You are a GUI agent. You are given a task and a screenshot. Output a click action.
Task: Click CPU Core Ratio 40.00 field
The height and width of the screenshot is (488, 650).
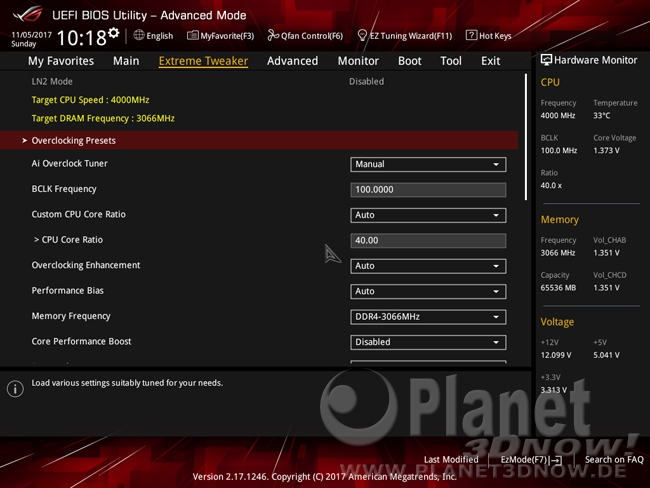tap(428, 240)
